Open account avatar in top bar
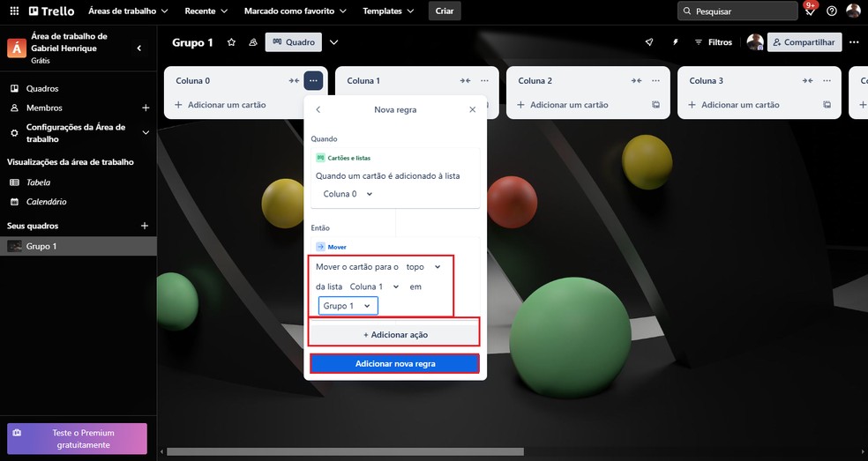The image size is (868, 461). tap(853, 11)
